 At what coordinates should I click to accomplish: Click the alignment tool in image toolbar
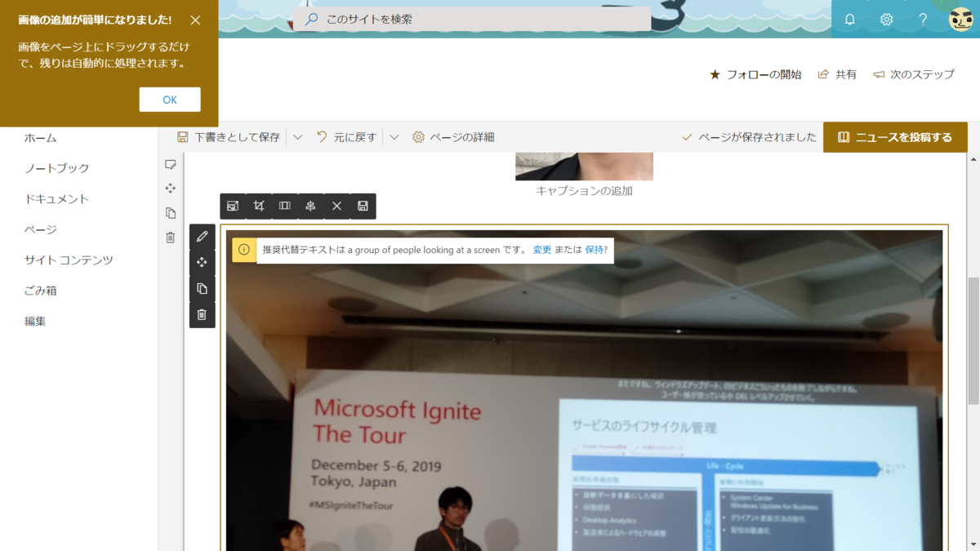click(310, 207)
